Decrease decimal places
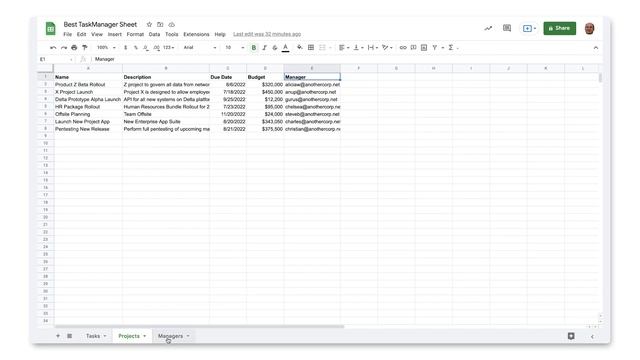This screenshot has height=360, width=640. click(146, 48)
